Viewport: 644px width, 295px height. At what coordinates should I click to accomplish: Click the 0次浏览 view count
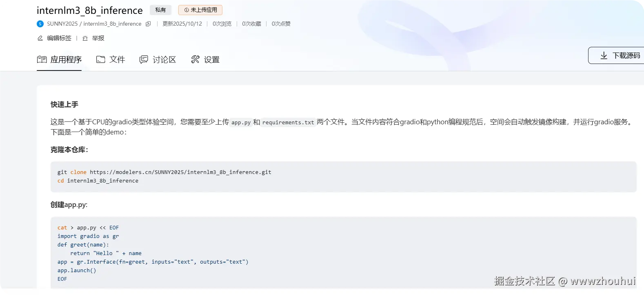click(222, 24)
